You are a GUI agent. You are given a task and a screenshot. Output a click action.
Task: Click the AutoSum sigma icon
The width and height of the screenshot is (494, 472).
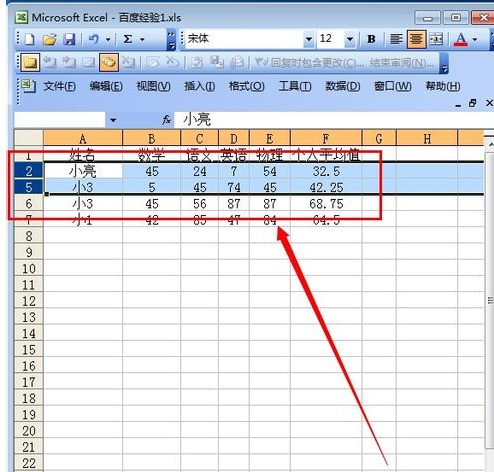coord(127,39)
